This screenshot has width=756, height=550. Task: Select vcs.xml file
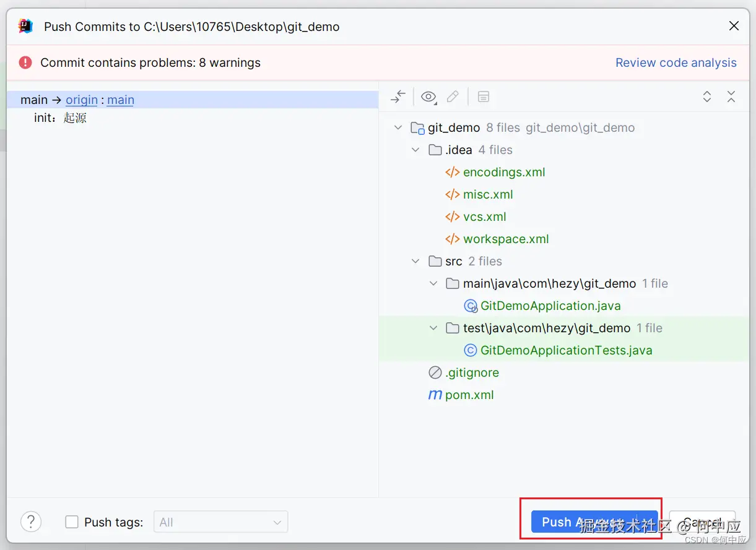[x=485, y=217]
